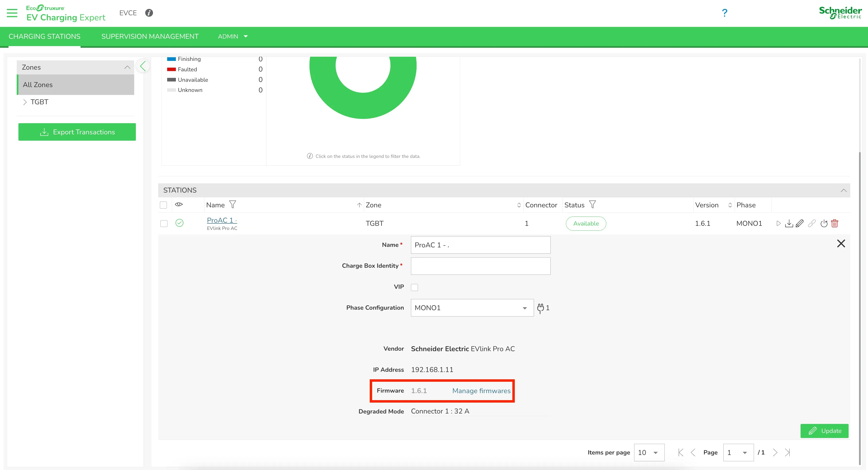Open the Page number dropdown

click(x=738, y=453)
